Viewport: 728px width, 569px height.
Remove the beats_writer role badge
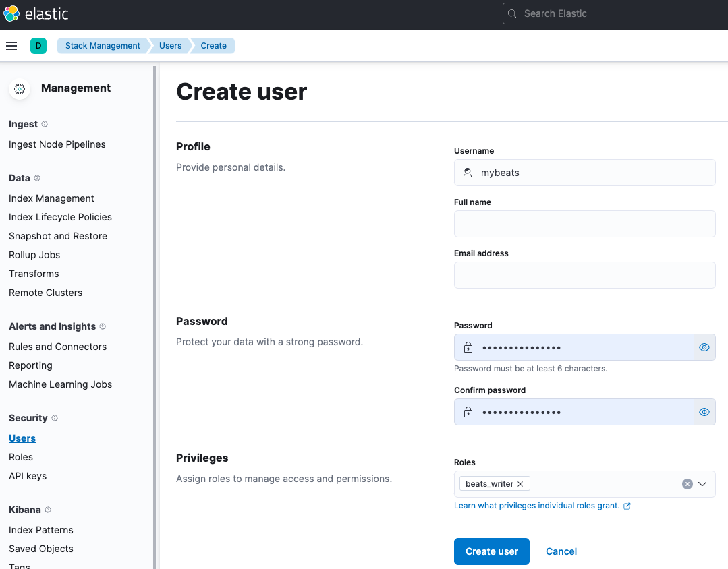pos(520,484)
